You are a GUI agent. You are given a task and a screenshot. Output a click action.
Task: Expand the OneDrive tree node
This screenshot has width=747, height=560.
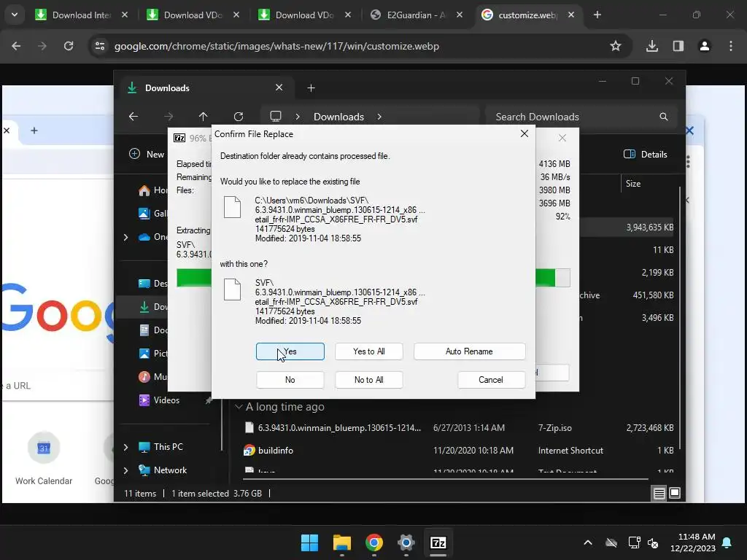125,237
